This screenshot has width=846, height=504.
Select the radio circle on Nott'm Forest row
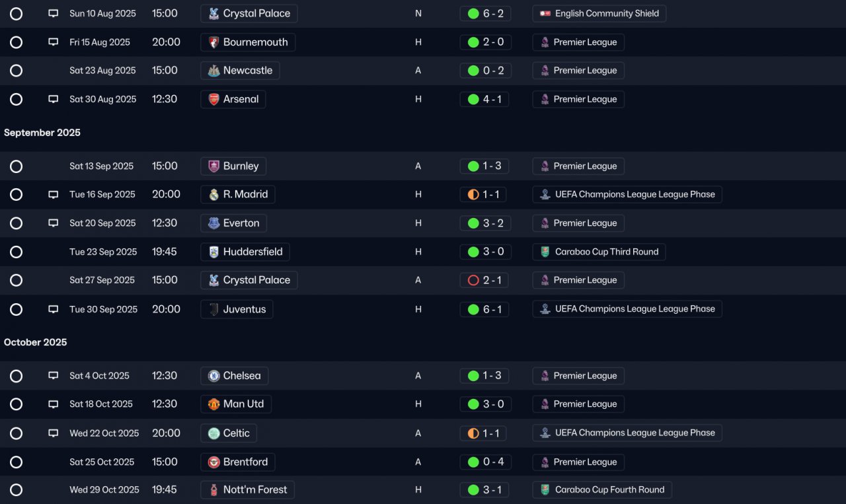point(17,490)
